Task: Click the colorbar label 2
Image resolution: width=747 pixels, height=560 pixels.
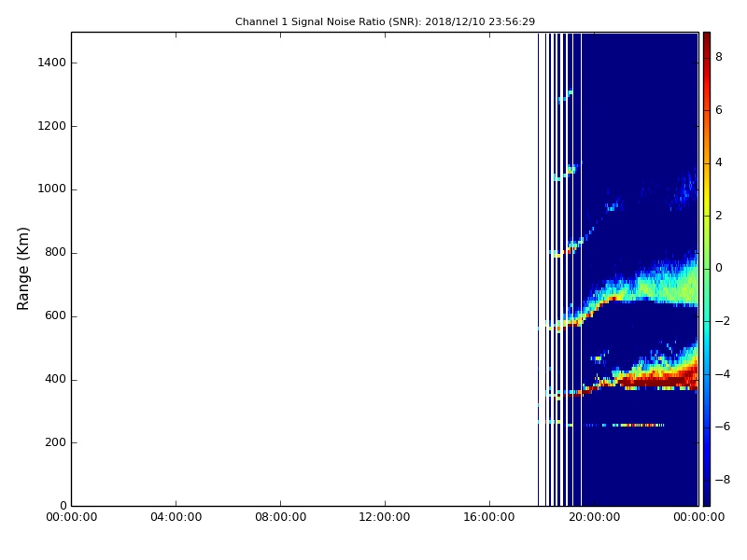Action: click(x=719, y=216)
